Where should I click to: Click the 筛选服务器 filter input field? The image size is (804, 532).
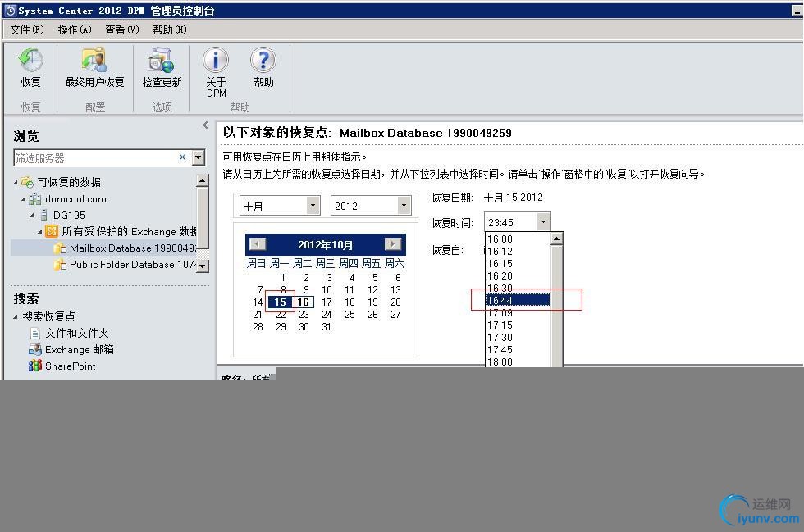tap(95, 158)
